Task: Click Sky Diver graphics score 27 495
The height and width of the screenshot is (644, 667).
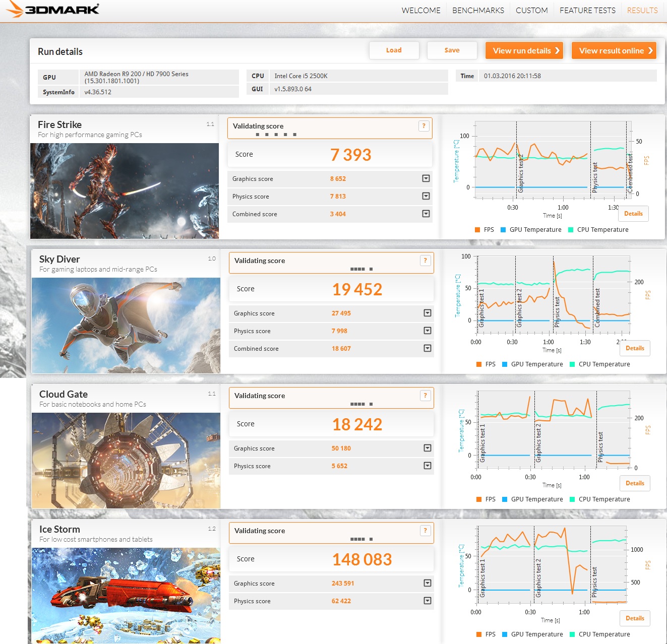Action: pyautogui.click(x=341, y=313)
